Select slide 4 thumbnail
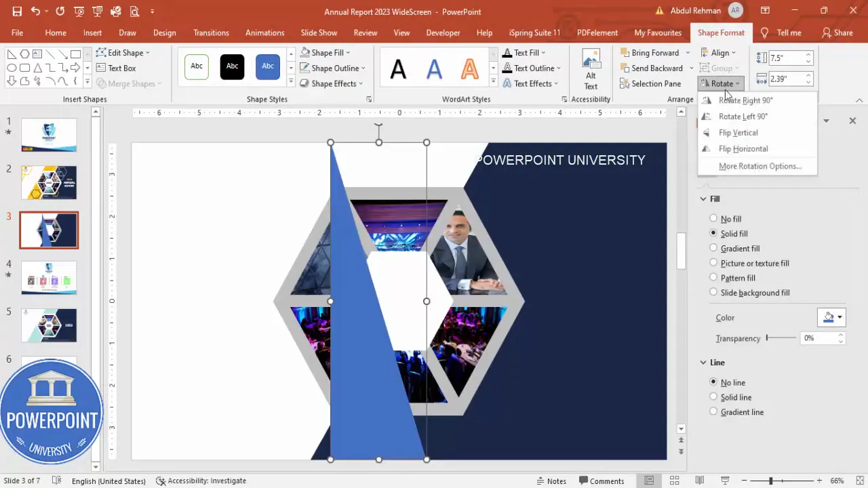 click(x=49, y=278)
